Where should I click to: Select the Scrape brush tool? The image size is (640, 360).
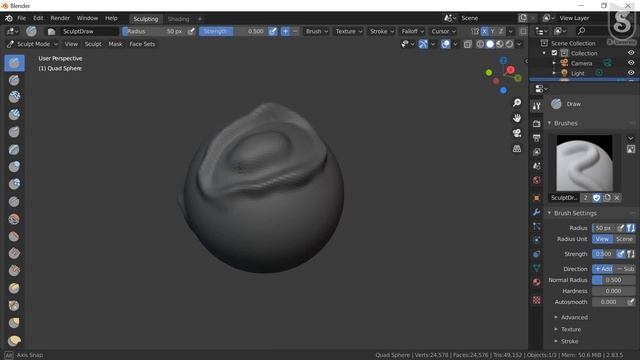click(x=14, y=271)
